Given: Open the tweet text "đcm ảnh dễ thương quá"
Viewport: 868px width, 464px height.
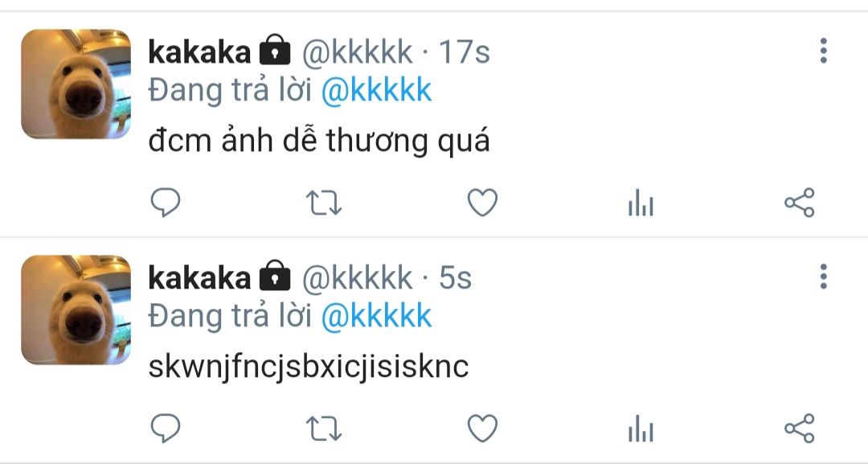Looking at the screenshot, I should click(319, 140).
